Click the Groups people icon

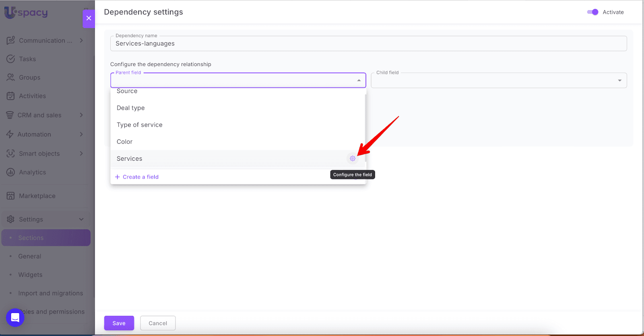[x=11, y=77]
